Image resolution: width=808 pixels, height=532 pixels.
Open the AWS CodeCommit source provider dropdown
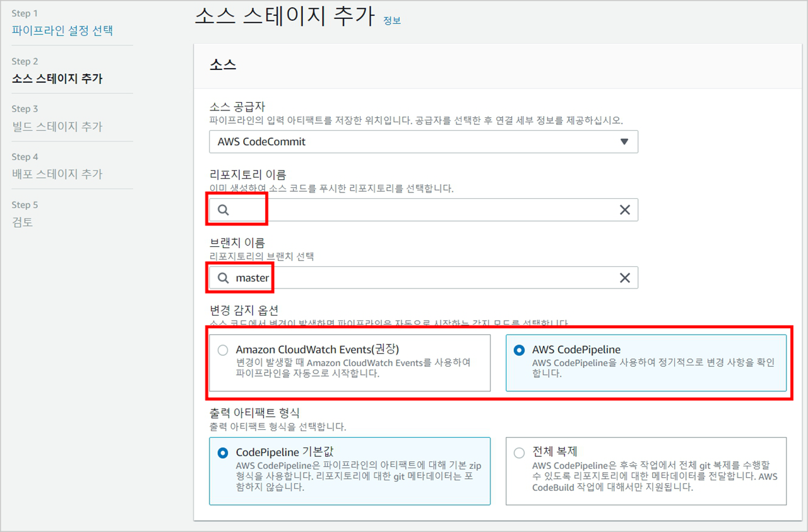[x=424, y=141]
